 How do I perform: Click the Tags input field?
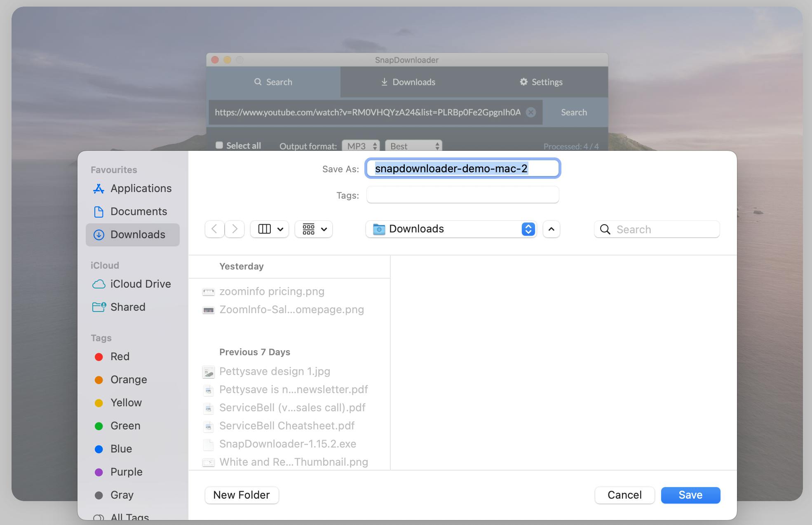point(462,195)
